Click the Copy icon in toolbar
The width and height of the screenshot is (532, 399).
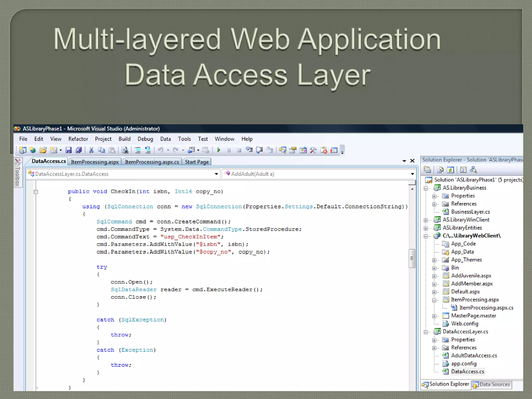pyautogui.click(x=101, y=150)
